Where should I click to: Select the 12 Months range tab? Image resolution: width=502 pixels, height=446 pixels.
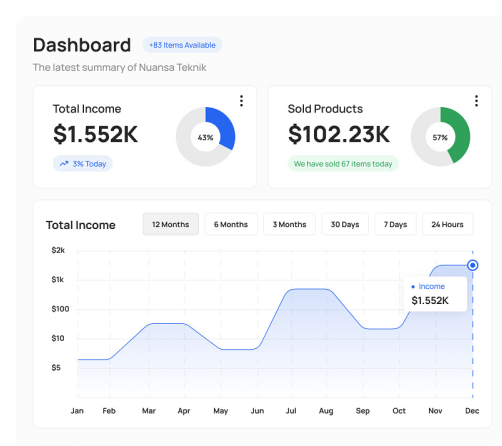[171, 224]
